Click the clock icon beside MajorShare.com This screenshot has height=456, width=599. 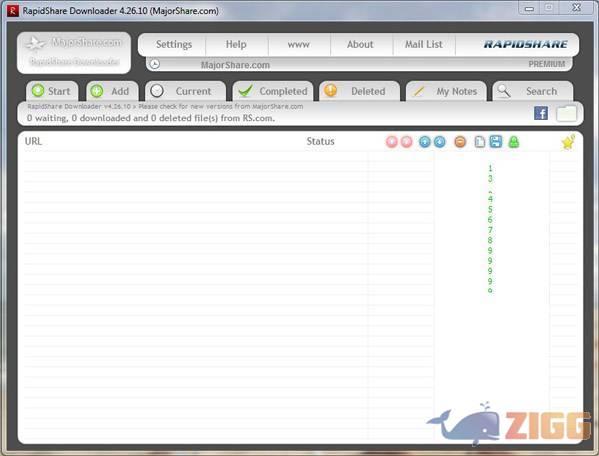155,64
